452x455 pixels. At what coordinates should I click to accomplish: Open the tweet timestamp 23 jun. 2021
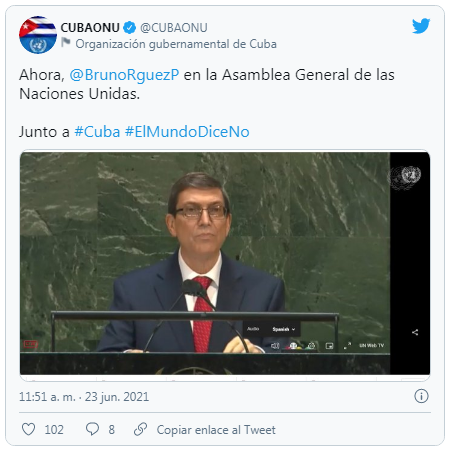tap(117, 397)
